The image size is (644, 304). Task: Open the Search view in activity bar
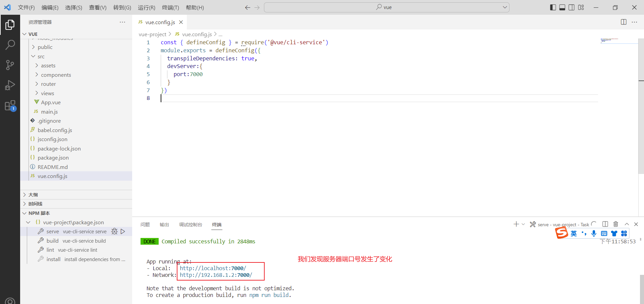tap(10, 45)
